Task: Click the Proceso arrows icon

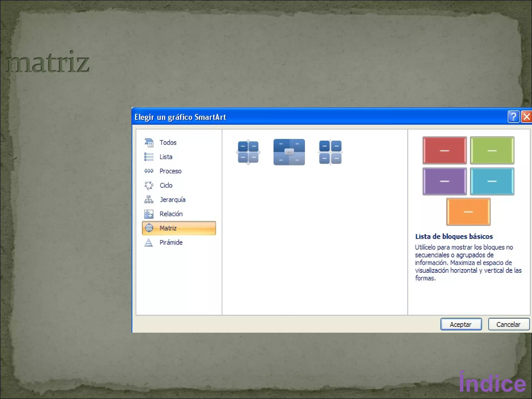Action: pyautogui.click(x=149, y=171)
